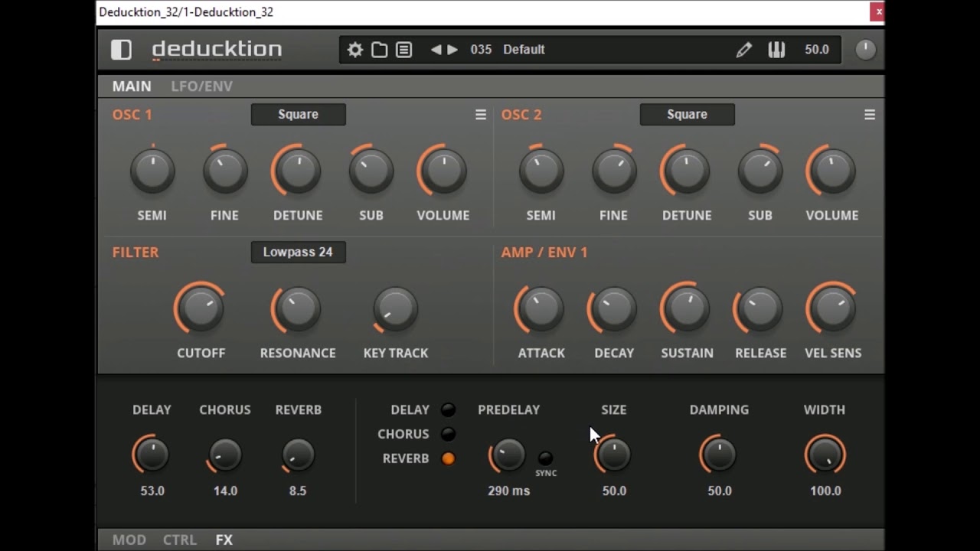
Task: Switch to the LFO/ENV tab
Action: [x=202, y=86]
